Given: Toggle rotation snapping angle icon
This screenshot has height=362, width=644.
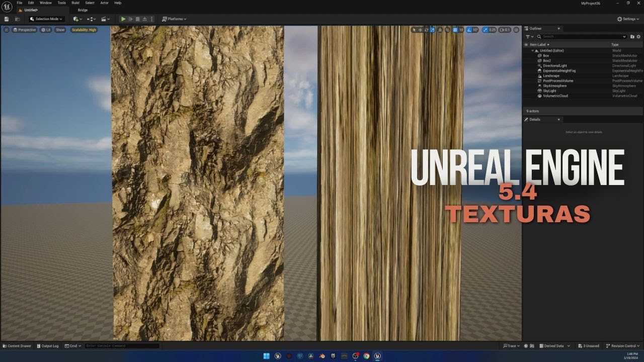Looking at the screenshot, I should click(469, 30).
